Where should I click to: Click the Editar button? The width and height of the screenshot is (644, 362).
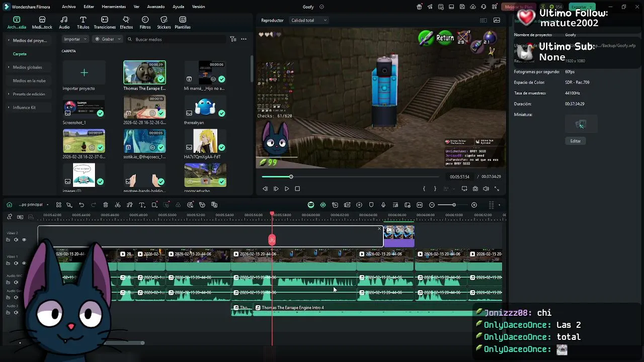pos(576,141)
